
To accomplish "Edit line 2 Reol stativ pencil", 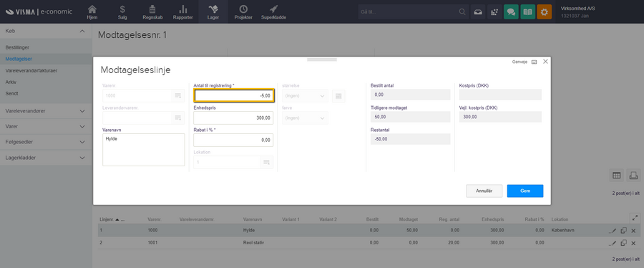I will click(613, 243).
